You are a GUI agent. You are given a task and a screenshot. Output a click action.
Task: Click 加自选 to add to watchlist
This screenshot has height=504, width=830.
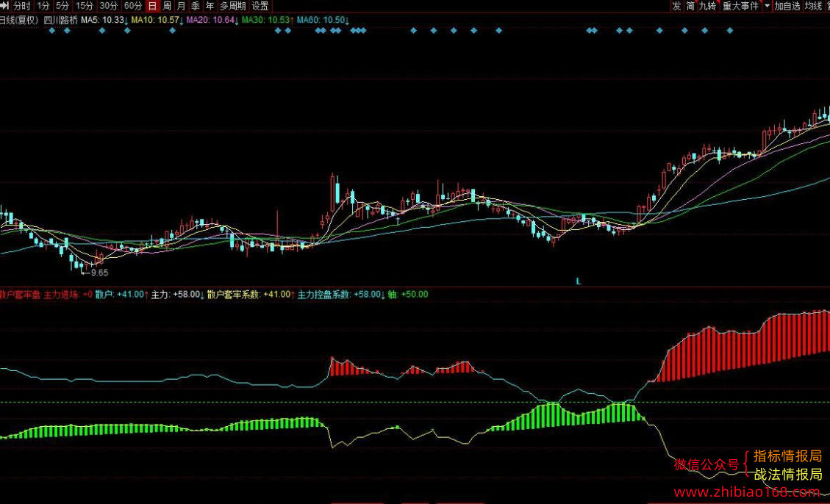[787, 6]
